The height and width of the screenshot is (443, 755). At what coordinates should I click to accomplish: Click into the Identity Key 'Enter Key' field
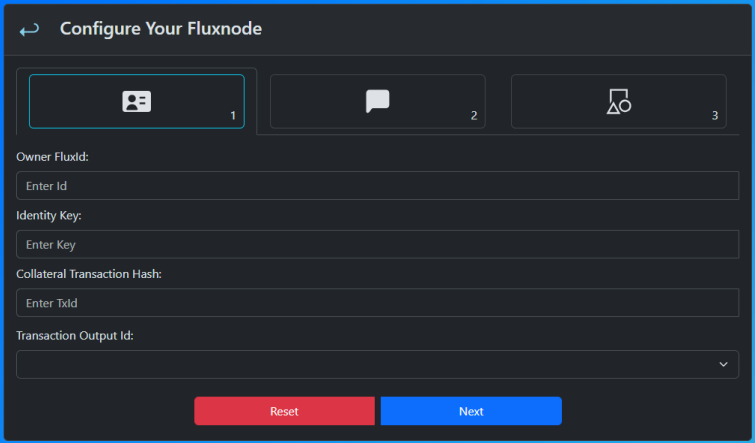pos(377,244)
